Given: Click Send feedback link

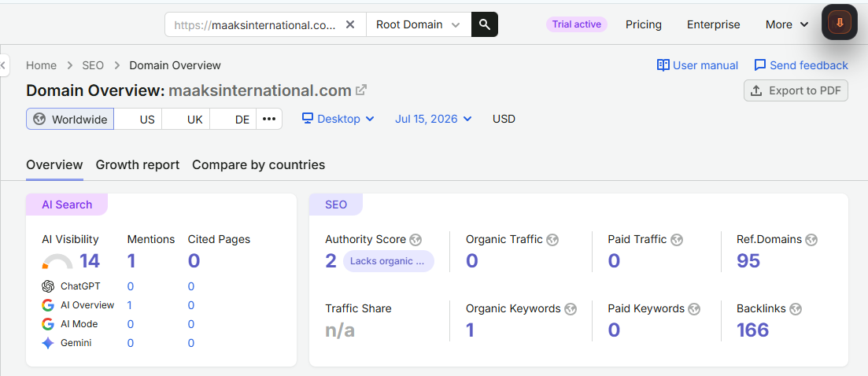Looking at the screenshot, I should pos(801,65).
